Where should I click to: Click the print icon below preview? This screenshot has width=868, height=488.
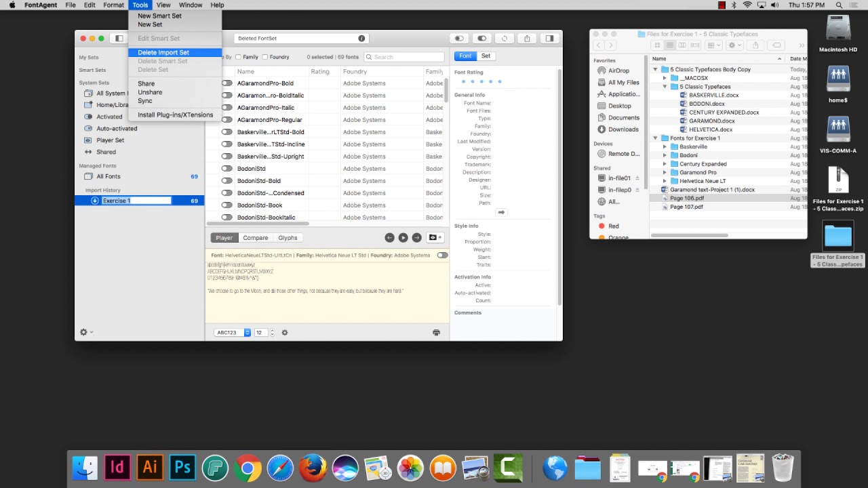[436, 333]
